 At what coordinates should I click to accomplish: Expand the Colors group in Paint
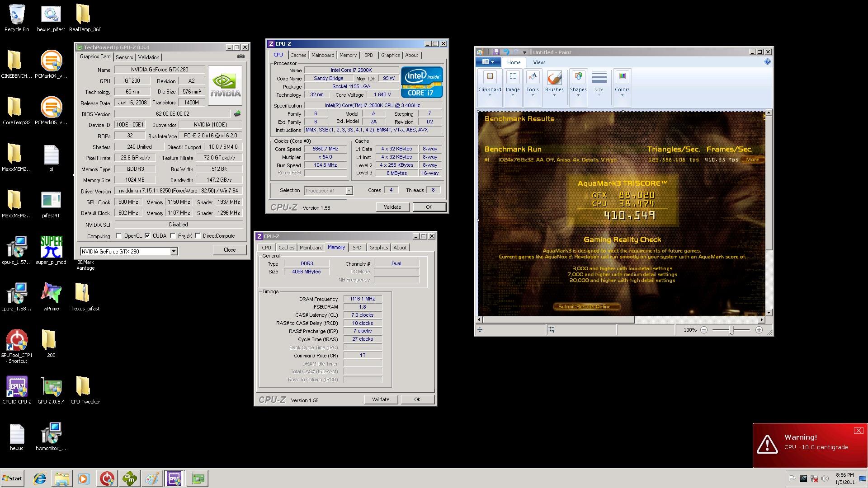click(x=622, y=89)
